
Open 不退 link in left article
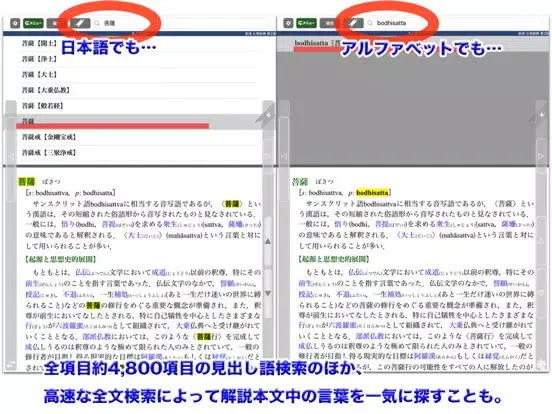pos(69,294)
